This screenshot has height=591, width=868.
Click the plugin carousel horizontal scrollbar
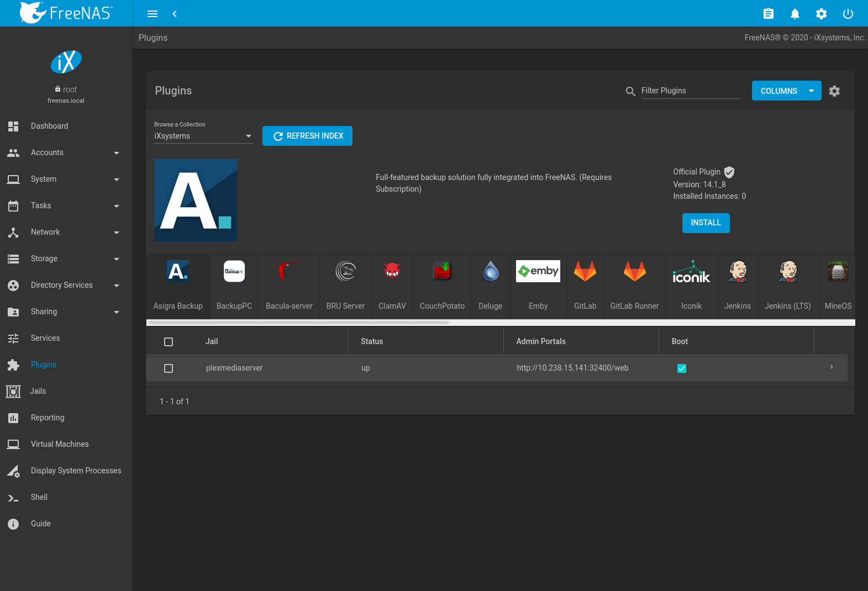[298, 323]
